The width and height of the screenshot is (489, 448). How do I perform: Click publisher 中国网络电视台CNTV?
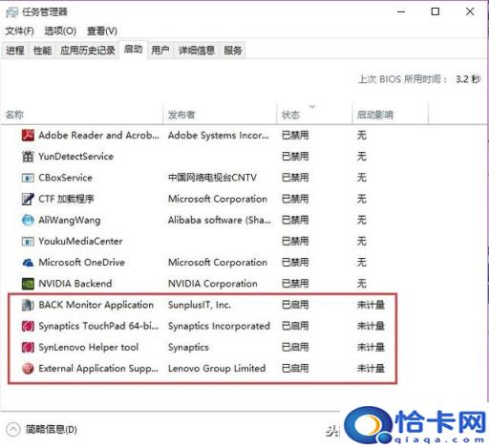pyautogui.click(x=212, y=178)
